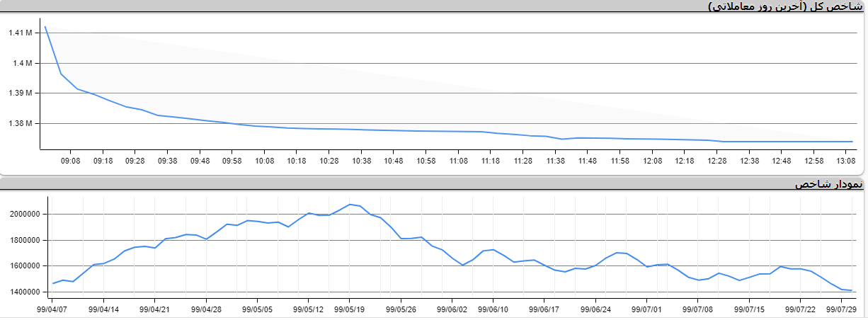This screenshot has height=320, width=868.
Task: Select the 99/05/19 date on history chart
Action: pos(348,309)
